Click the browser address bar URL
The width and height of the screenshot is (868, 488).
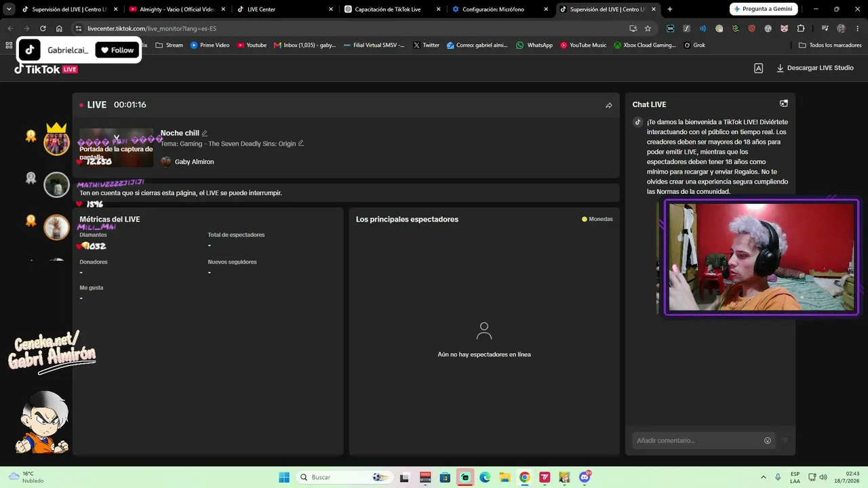pos(152,28)
